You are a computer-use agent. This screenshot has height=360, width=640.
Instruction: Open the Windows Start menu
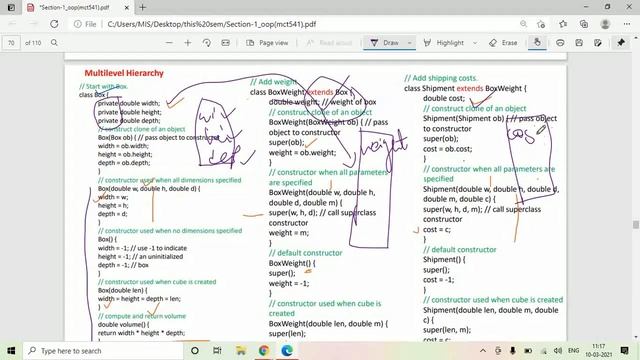[x=11, y=351]
